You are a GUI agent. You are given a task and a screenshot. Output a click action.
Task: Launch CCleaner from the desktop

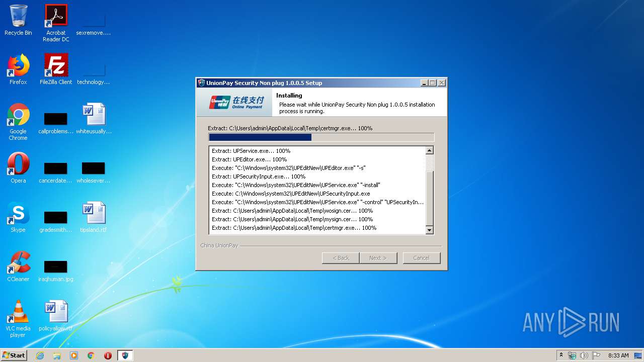click(x=18, y=266)
